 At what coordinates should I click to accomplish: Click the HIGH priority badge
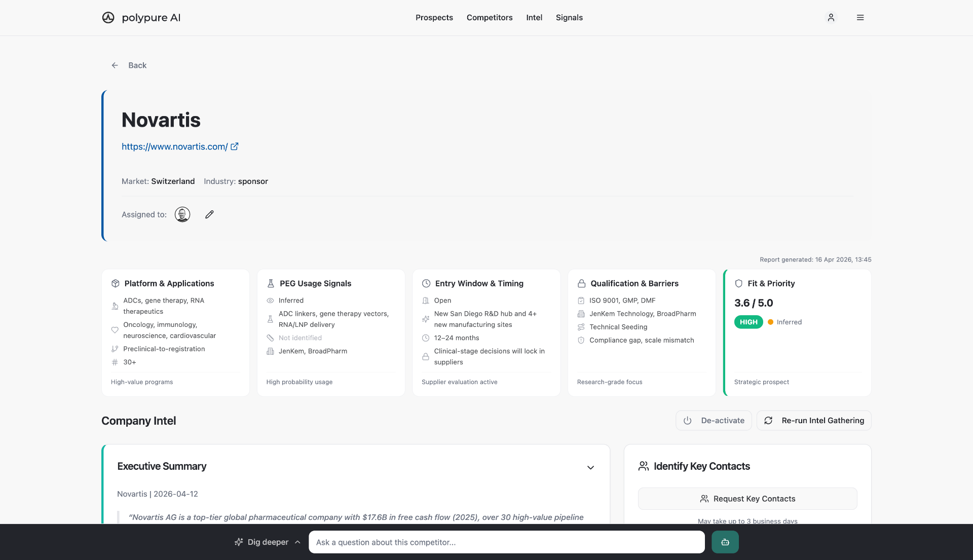pyautogui.click(x=749, y=322)
